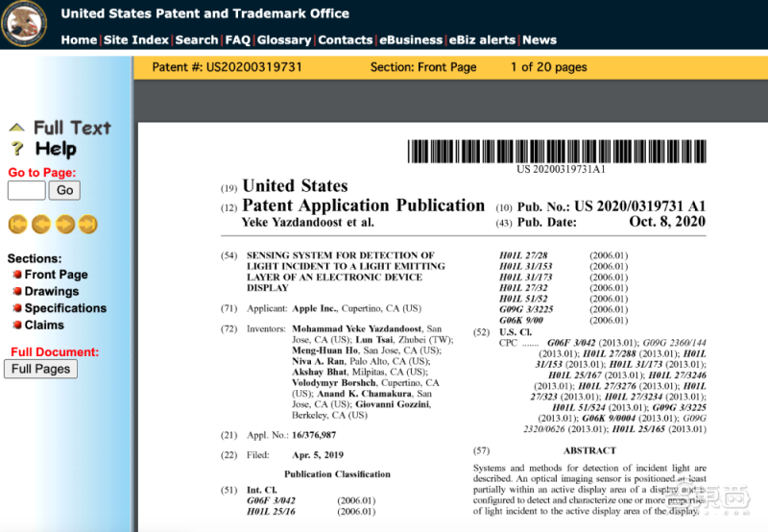Open the Front Page section
This screenshot has width=768, height=532.
tap(56, 275)
